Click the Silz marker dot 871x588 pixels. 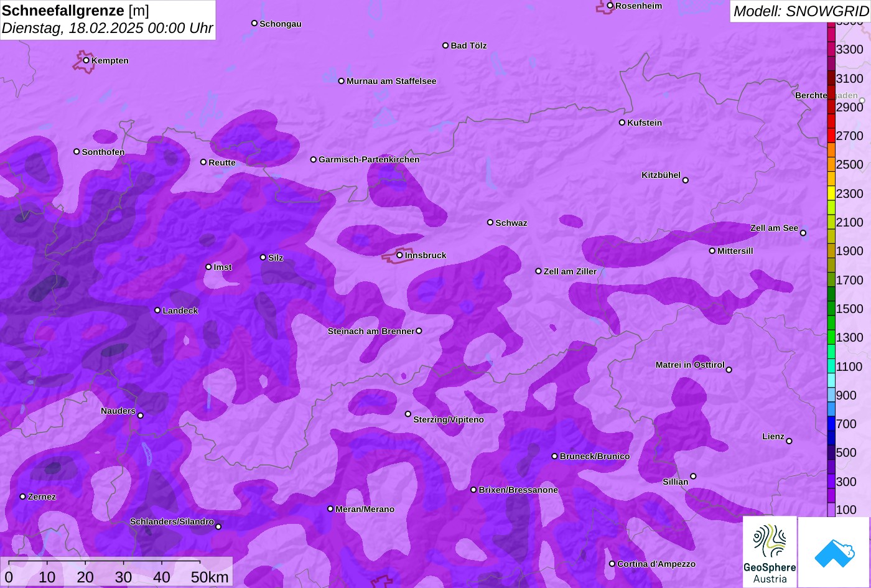pyautogui.click(x=263, y=258)
